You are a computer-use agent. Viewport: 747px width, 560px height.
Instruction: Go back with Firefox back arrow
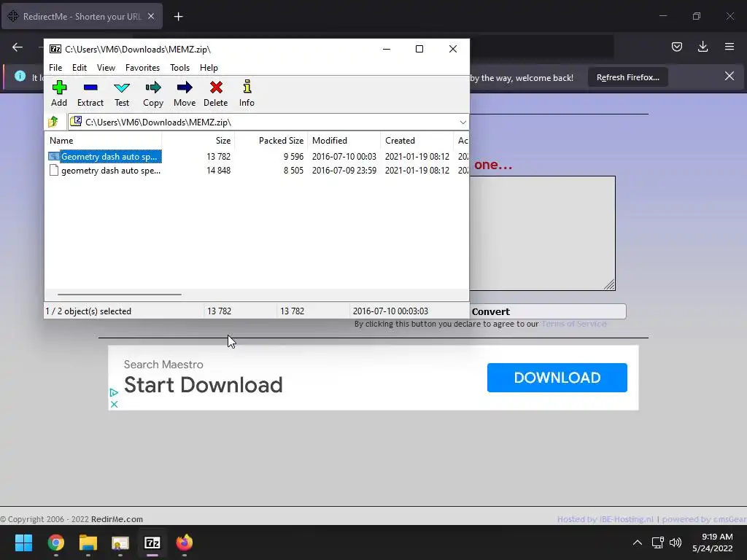pyautogui.click(x=18, y=47)
